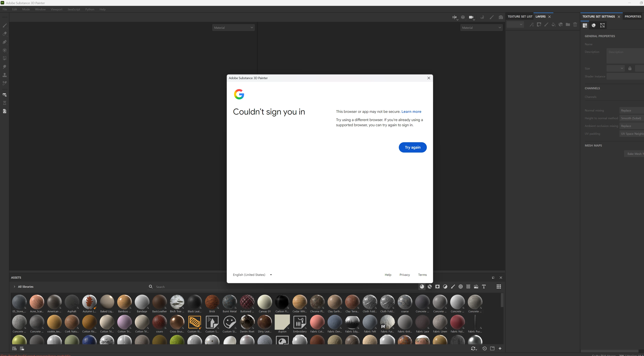This screenshot has height=356, width=644.
Task: Filter assets by environment image icon
Action: (476, 287)
